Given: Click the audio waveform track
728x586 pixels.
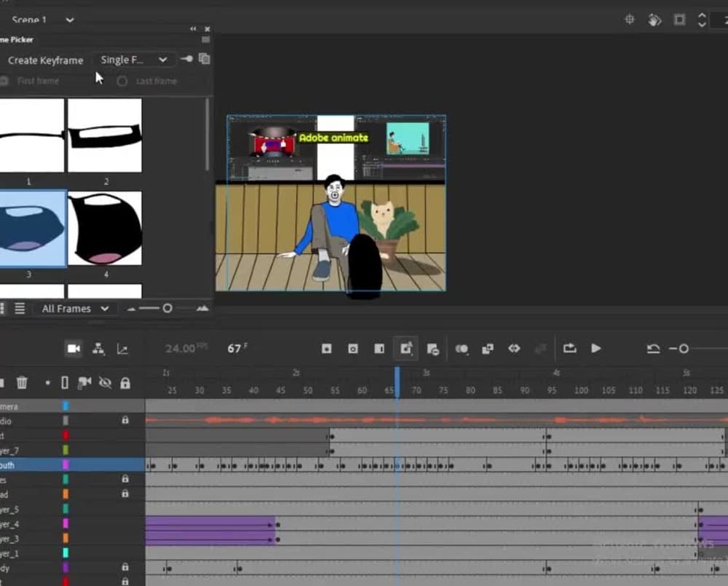Looking at the screenshot, I should [436, 420].
